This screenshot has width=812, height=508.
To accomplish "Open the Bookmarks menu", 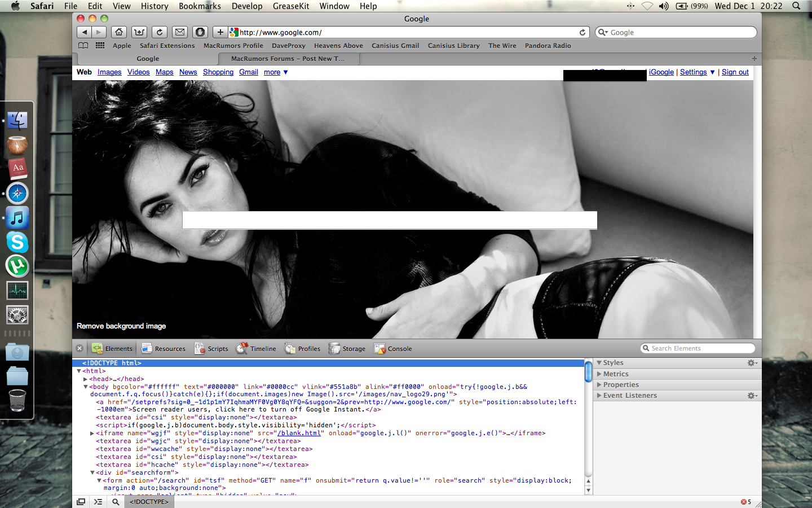I will [200, 6].
